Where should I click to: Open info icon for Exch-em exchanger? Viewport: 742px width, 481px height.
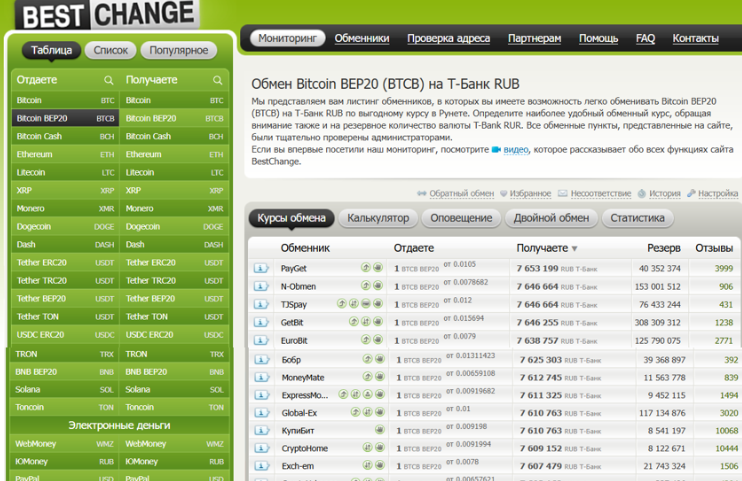pyautogui.click(x=262, y=466)
